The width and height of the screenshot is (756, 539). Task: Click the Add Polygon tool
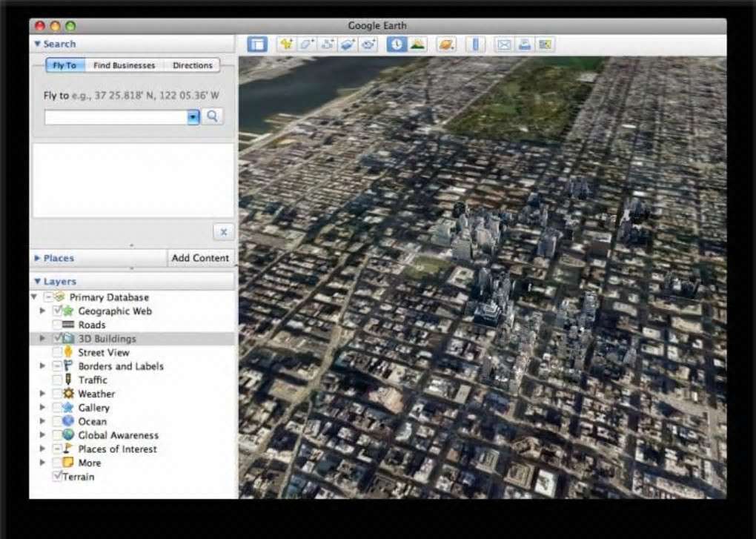pos(306,44)
